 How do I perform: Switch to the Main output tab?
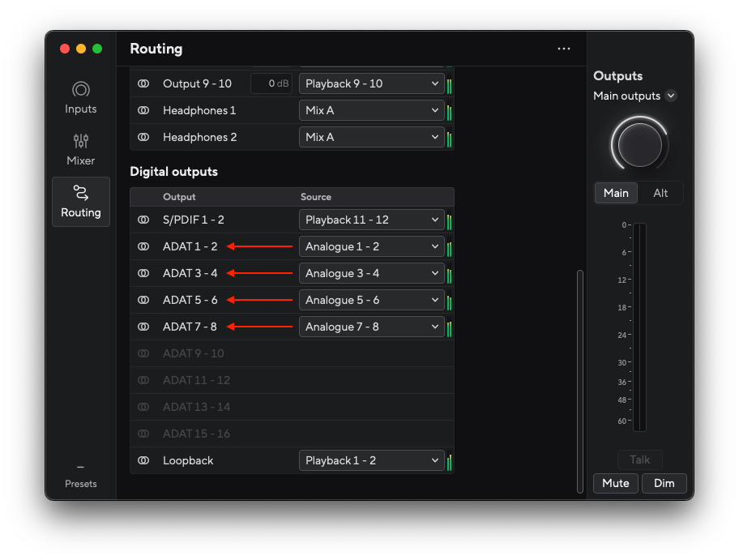(616, 193)
